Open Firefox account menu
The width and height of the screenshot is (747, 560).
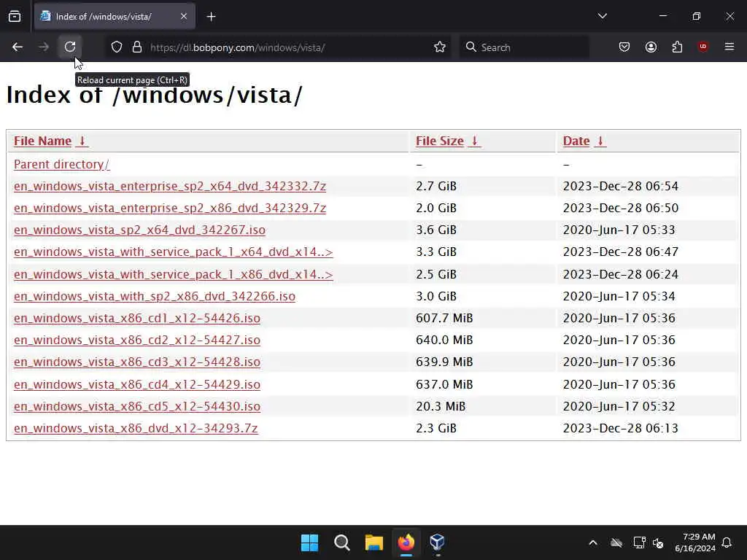tap(651, 47)
